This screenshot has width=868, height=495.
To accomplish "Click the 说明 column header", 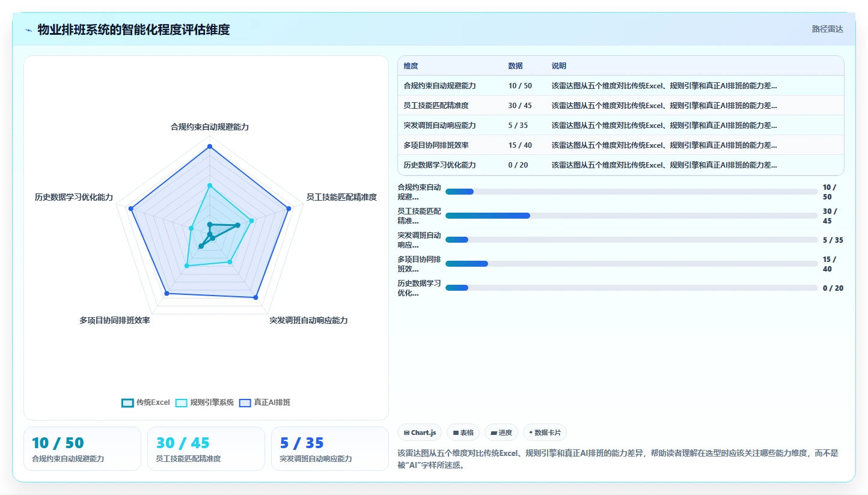I will tap(559, 65).
